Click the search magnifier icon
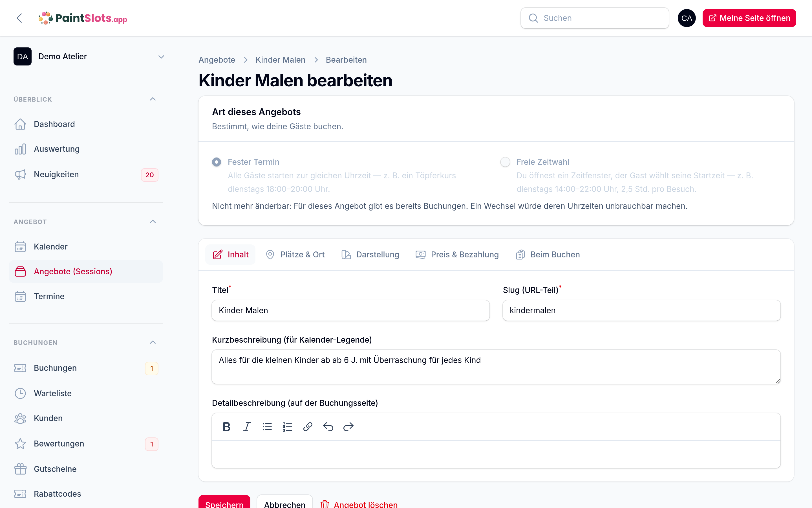 (533, 18)
